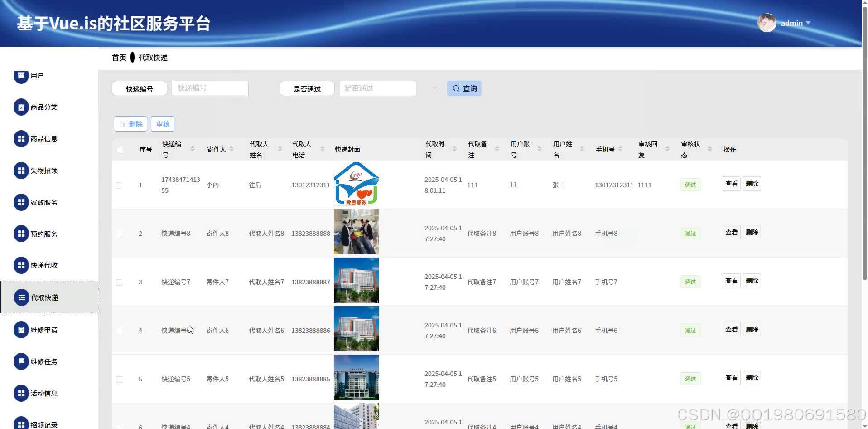The height and width of the screenshot is (429, 868).
Task: Click the 维修申请 sidebar icon
Action: pos(21,330)
